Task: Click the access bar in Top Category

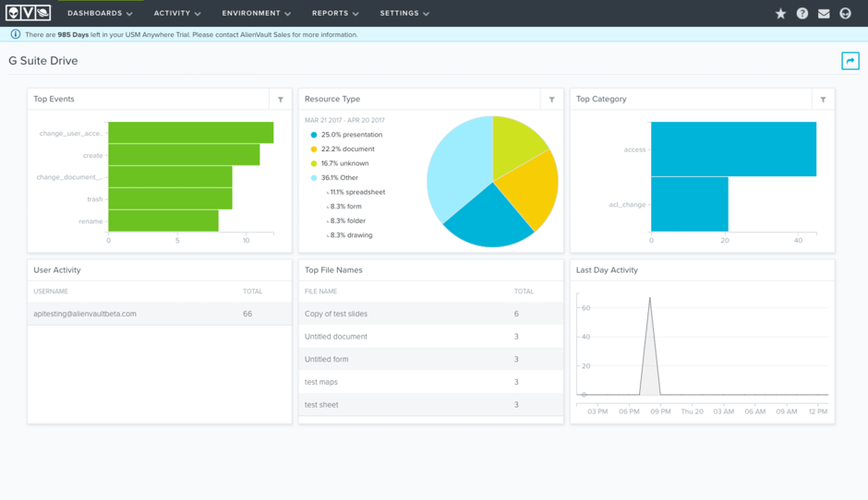Action: coord(733,149)
